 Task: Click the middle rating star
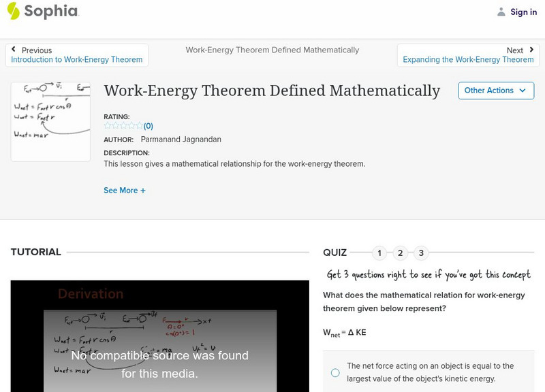[x=125, y=125]
